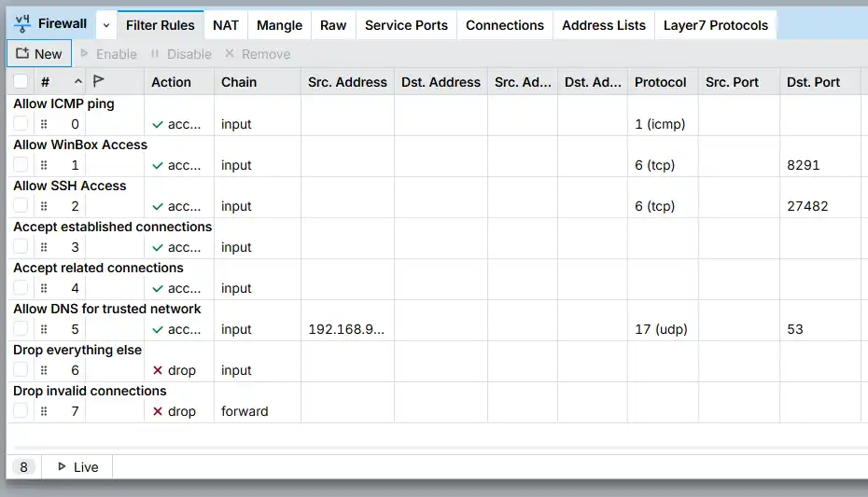Click accept checkmark icon in rule 3

[x=158, y=247]
